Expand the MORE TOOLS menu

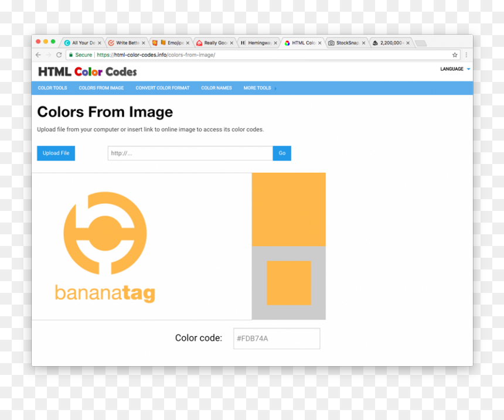click(260, 88)
